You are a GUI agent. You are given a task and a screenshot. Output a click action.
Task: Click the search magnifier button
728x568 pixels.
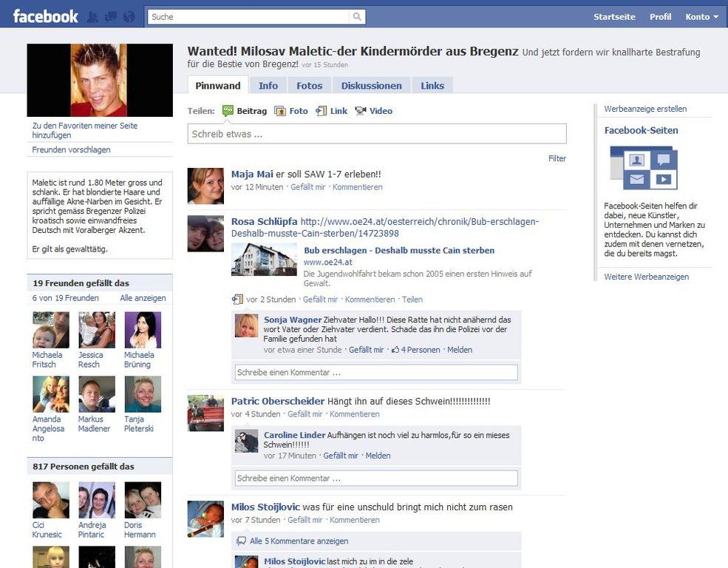[x=358, y=17]
